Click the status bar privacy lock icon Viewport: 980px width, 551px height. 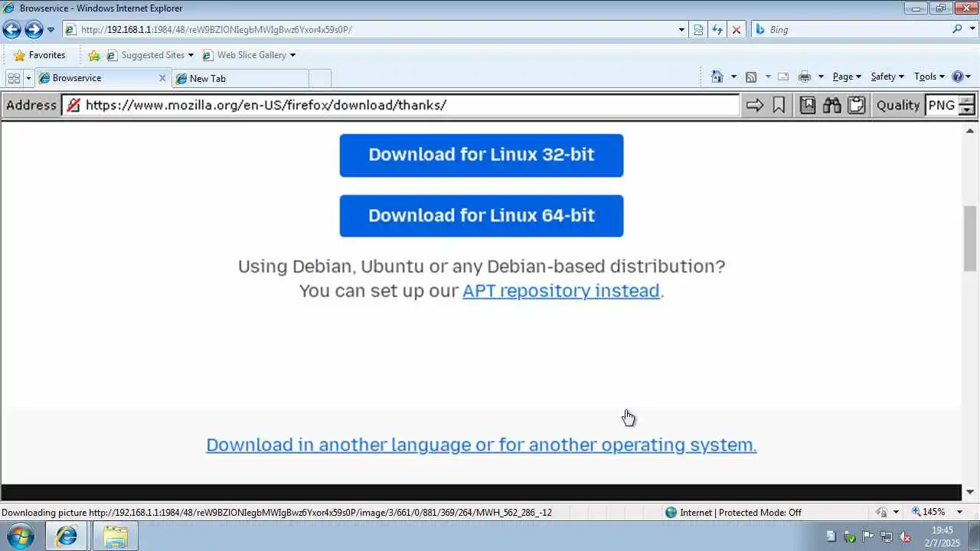tap(882, 513)
